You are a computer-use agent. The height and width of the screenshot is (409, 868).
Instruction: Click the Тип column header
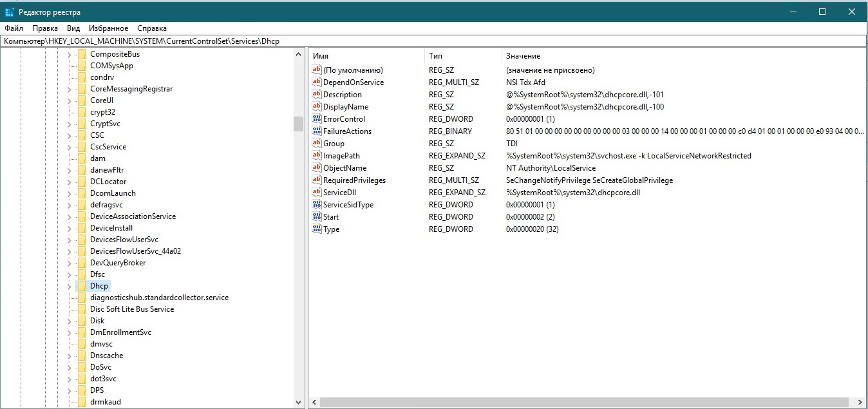[462, 56]
